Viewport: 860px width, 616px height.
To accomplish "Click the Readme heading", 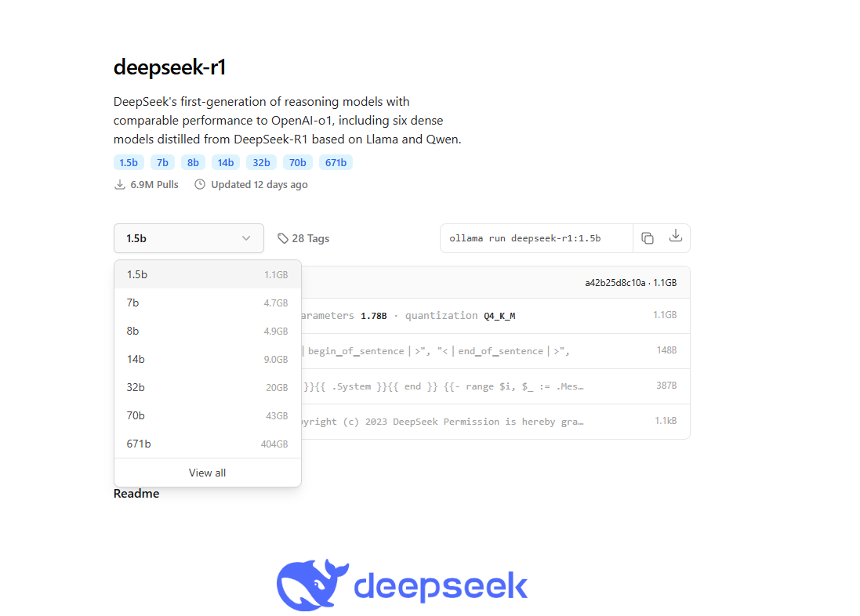I will coord(136,493).
